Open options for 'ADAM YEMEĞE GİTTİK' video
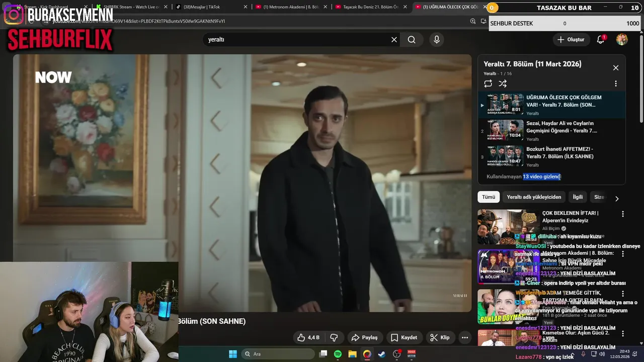The image size is (644, 362). 622,294
